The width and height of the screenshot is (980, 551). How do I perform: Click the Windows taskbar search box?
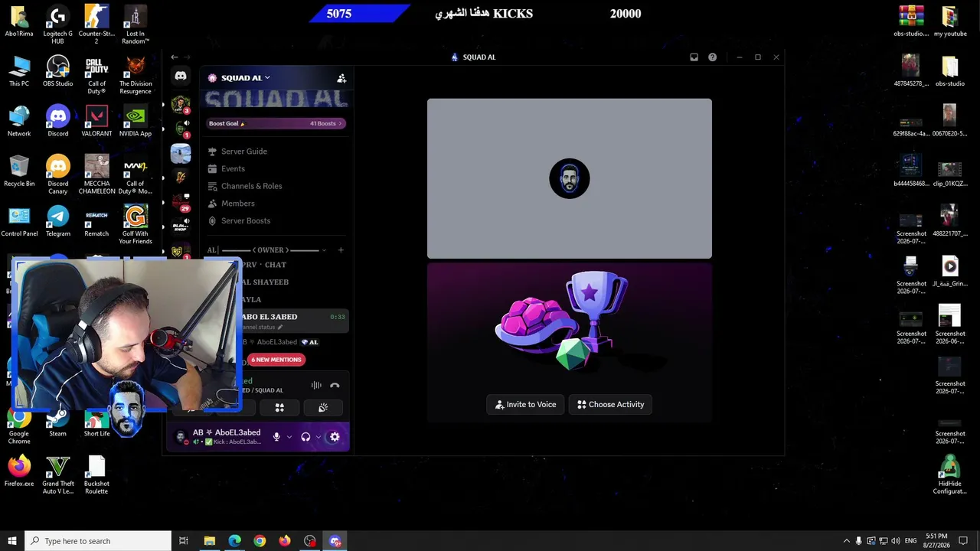pos(98,541)
